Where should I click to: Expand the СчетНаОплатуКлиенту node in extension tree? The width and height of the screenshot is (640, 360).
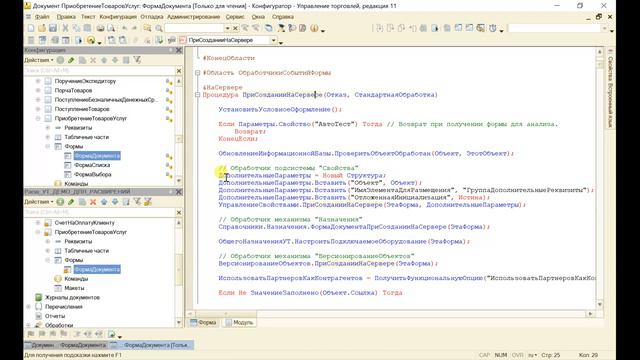pos(38,223)
